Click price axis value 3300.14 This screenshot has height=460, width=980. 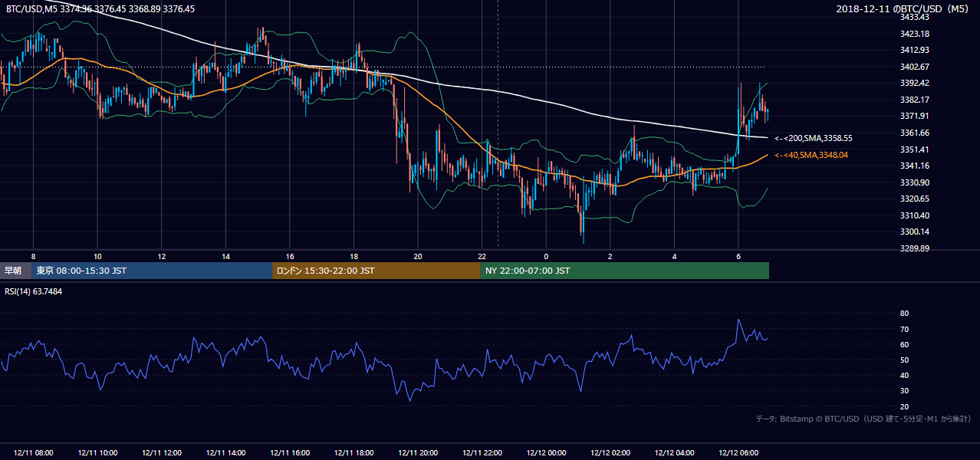(x=915, y=232)
